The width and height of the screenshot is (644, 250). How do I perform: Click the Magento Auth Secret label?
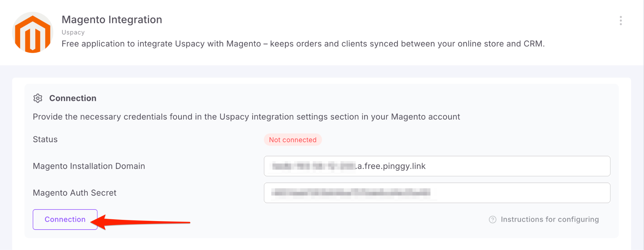[75, 193]
